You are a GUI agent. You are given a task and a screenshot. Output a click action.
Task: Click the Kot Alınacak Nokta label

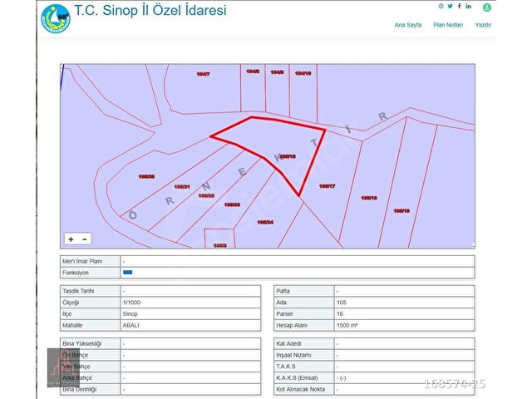coord(301,389)
